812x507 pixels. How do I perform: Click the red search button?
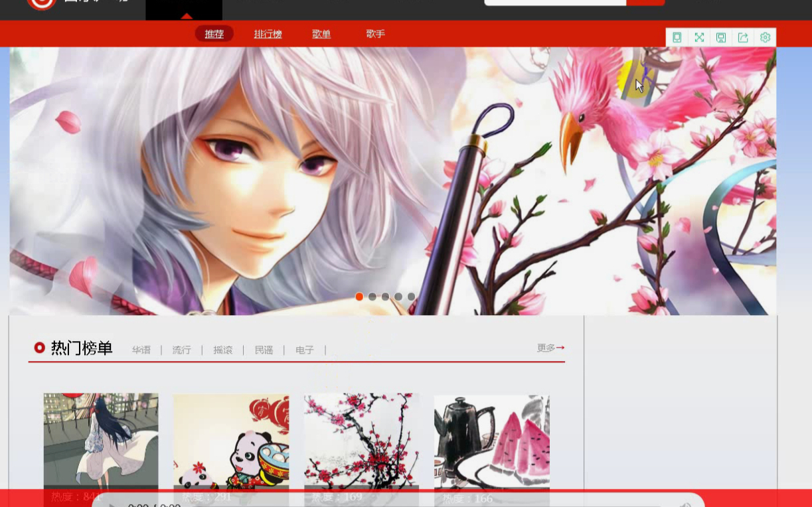[x=645, y=3]
